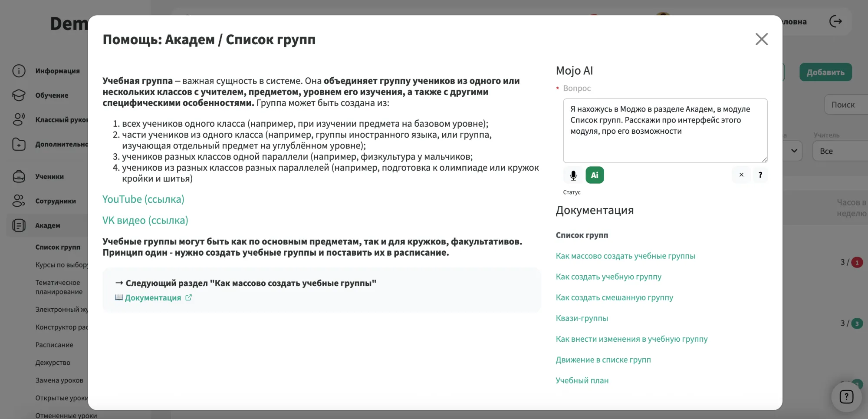The image size is (868, 419).
Task: Open doc link Как массово создать учебные группы
Action: click(x=625, y=256)
